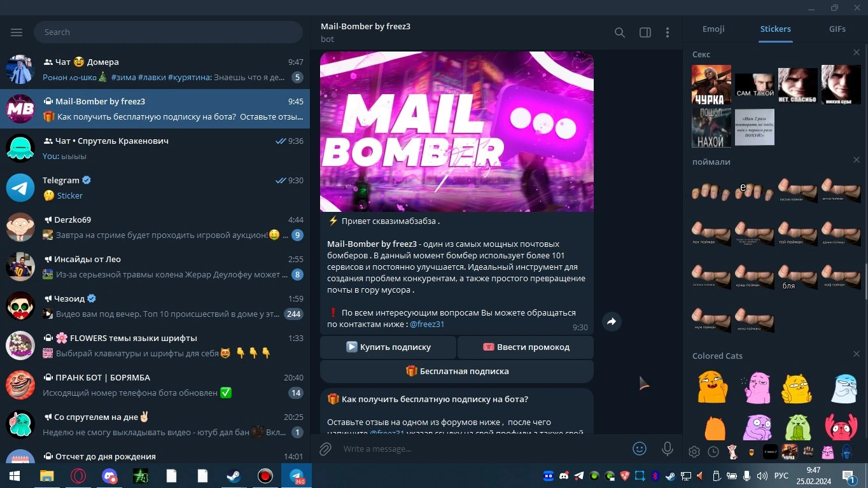868x488 pixels.
Task: Send the САМ ТАКОЙ sticker
Action: click(x=755, y=85)
